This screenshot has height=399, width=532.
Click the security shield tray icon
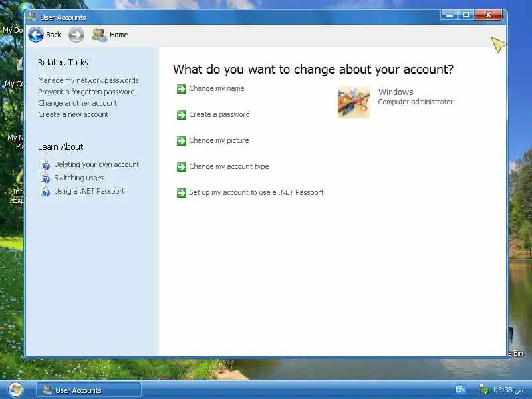coord(484,389)
